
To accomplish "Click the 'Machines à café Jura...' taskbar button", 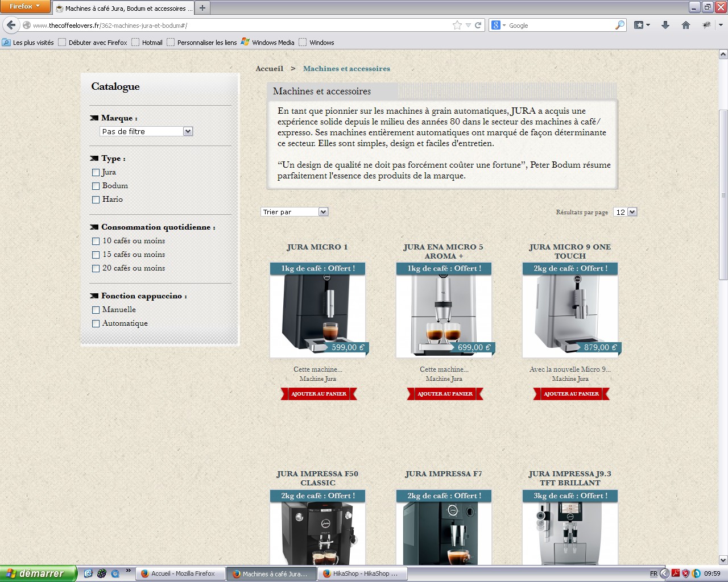I will (271, 573).
